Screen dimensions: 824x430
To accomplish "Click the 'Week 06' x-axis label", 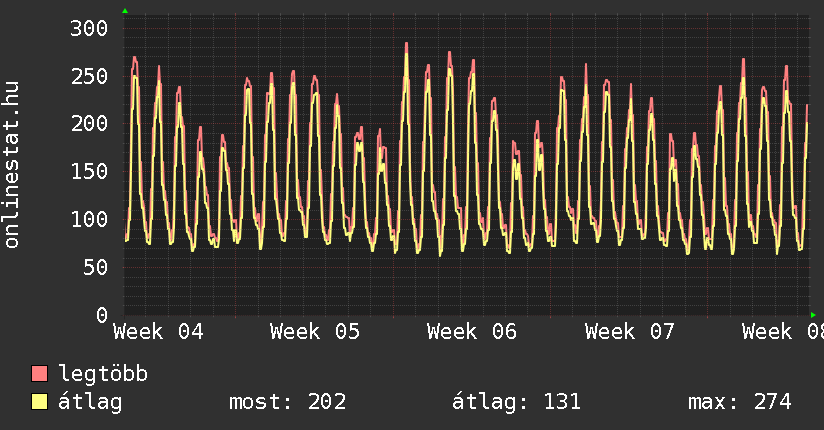I will point(472,332).
